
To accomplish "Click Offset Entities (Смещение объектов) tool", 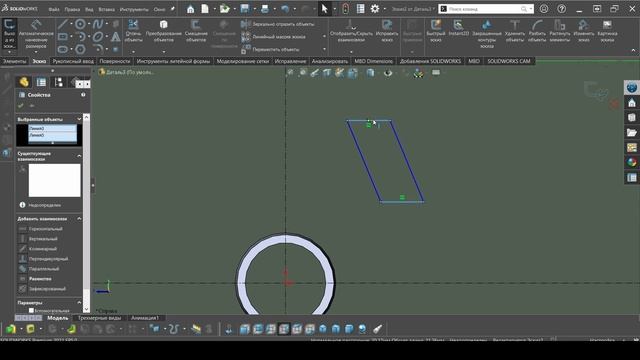I will 196,31.
